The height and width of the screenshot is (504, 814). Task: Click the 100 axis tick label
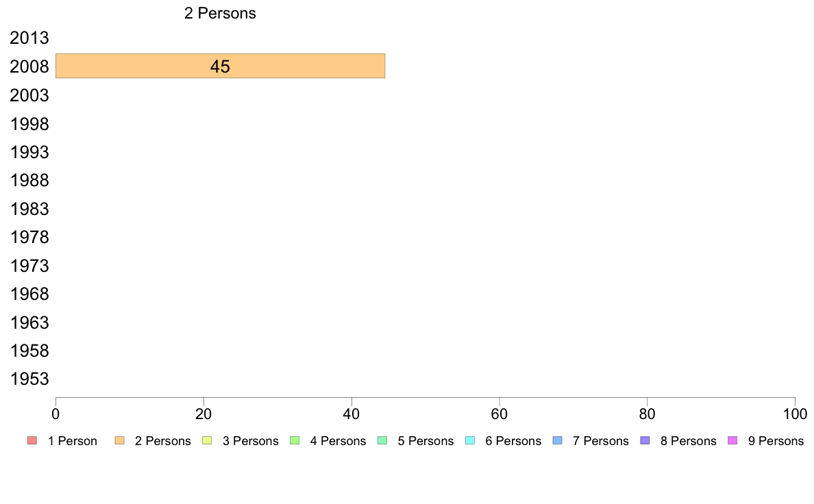click(x=795, y=414)
